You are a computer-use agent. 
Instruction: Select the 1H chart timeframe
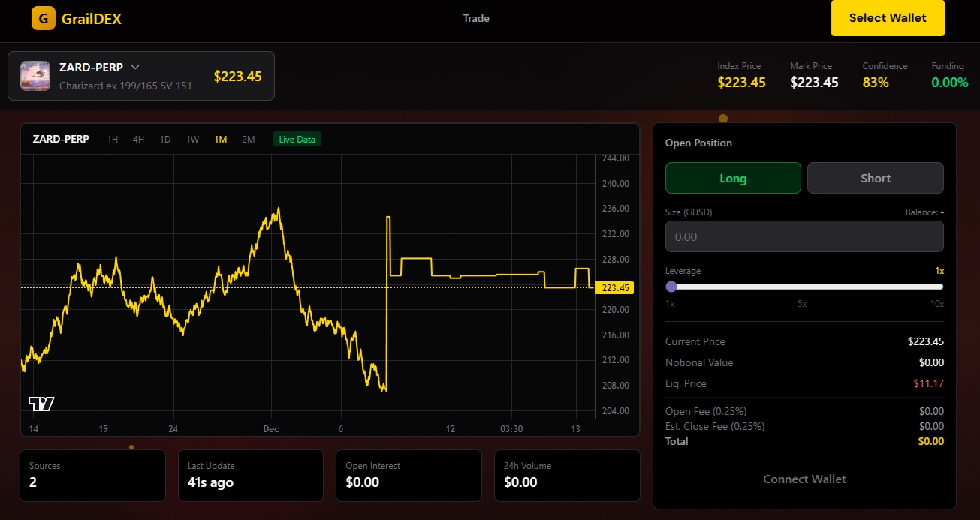tap(113, 139)
